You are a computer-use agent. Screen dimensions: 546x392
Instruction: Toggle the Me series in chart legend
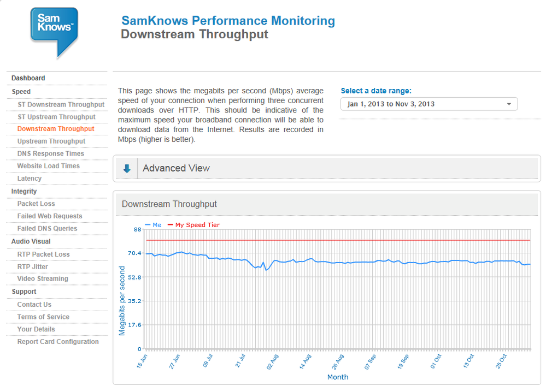153,225
